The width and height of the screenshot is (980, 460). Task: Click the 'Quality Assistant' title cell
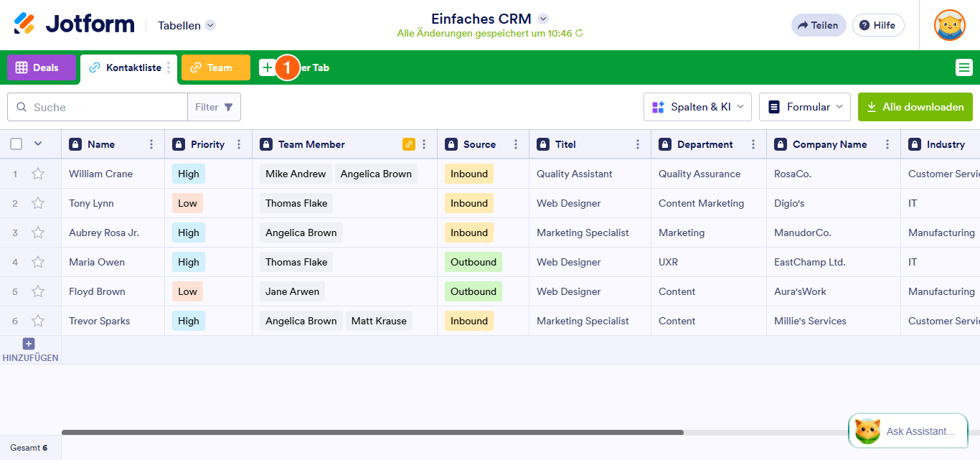[x=590, y=174]
